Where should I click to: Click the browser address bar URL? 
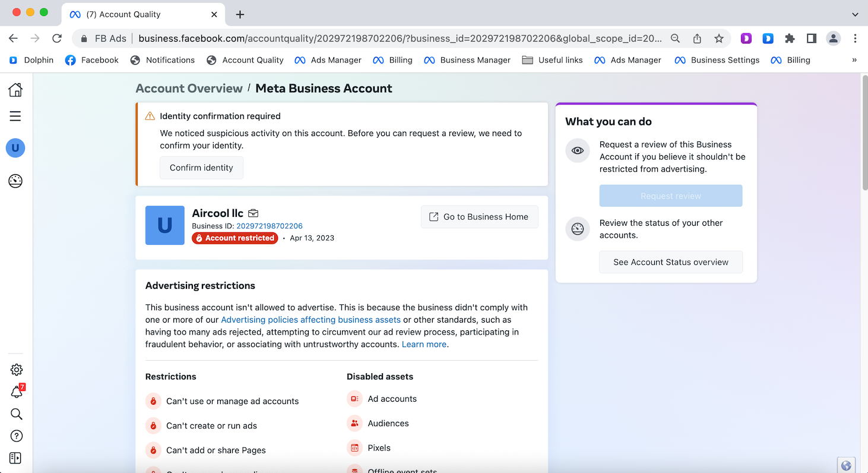pyautogui.click(x=400, y=38)
